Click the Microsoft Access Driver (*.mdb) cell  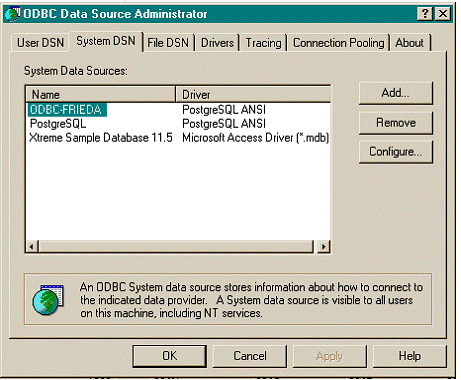[x=256, y=138]
